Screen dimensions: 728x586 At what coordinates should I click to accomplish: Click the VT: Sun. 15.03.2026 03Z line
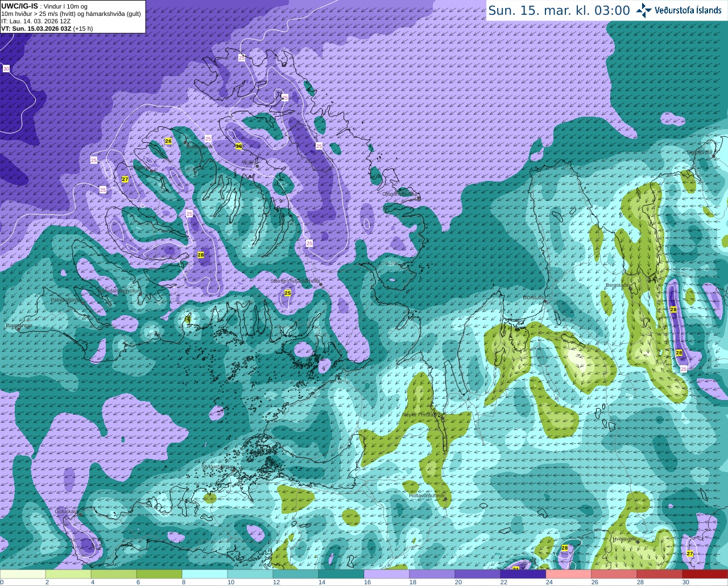tap(47, 28)
